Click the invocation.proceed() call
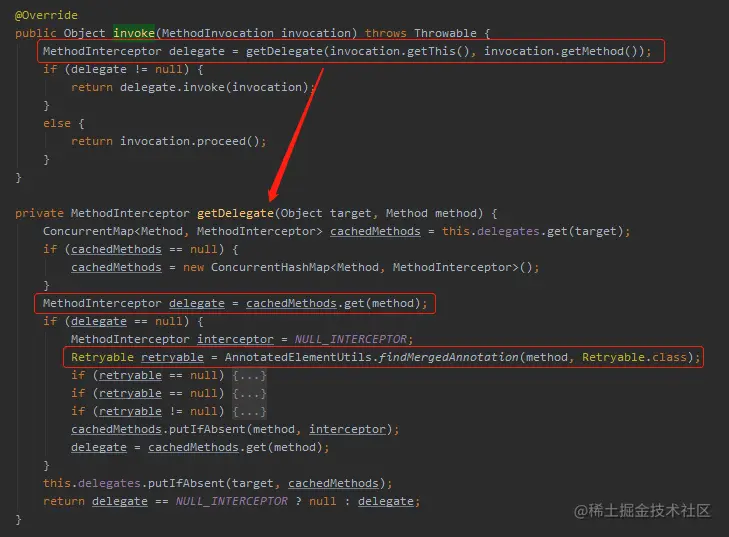 190,141
